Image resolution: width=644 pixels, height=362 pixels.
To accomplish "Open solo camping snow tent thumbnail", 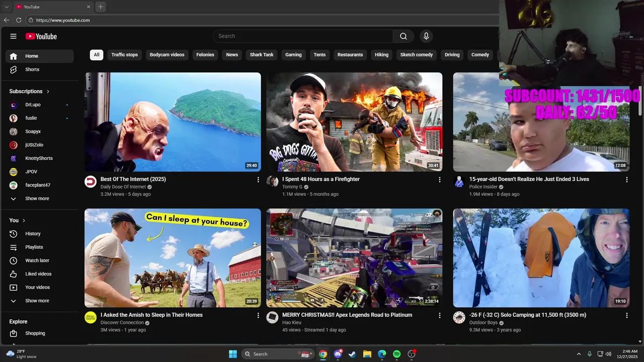I will tap(541, 258).
